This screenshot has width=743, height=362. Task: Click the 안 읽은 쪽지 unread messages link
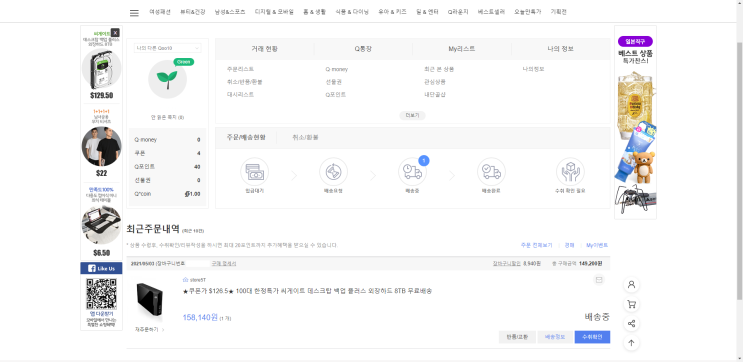pyautogui.click(x=167, y=117)
